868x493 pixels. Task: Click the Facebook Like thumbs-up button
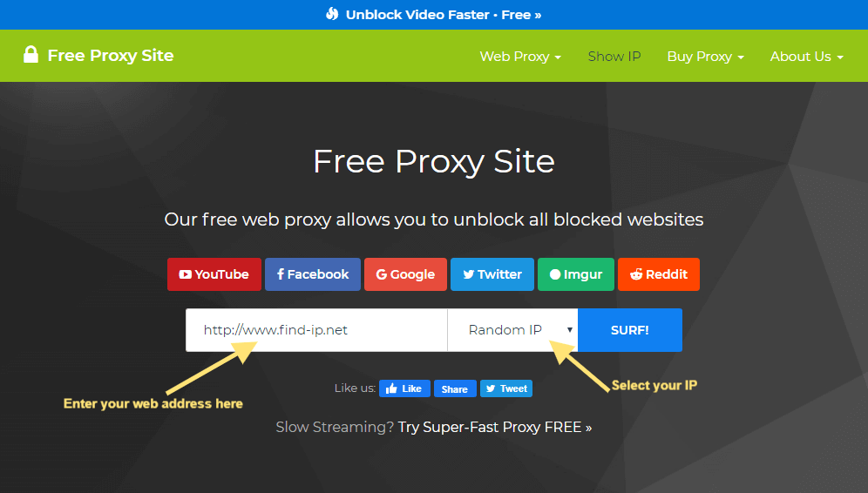404,389
